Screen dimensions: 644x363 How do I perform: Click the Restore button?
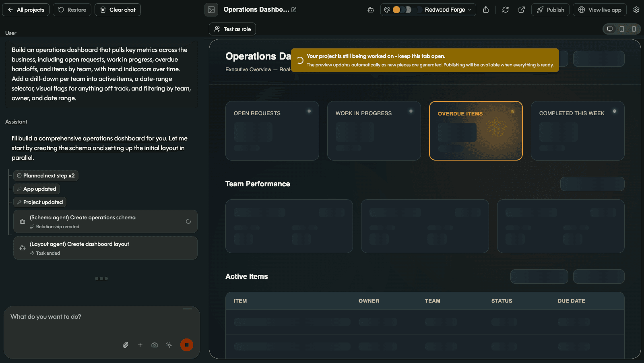click(x=72, y=10)
